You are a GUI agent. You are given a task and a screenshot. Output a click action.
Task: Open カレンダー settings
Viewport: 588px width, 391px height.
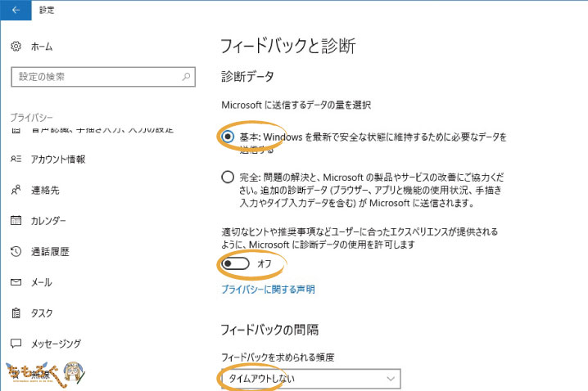48,221
